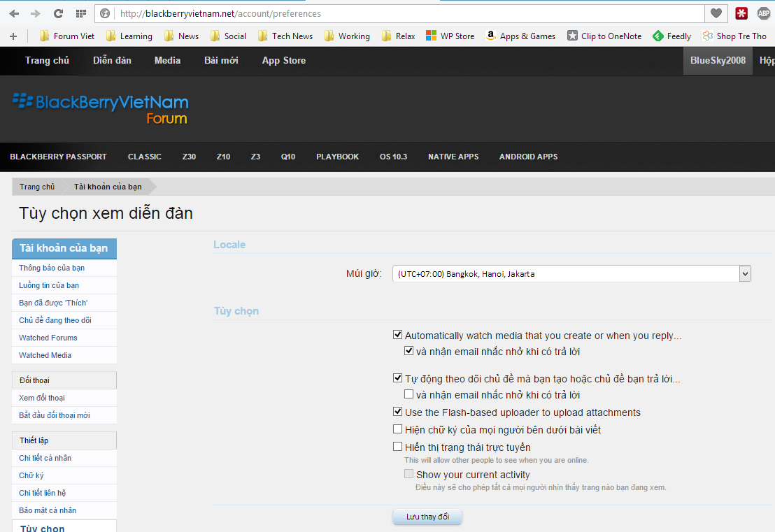Open the Amazon Apps & Games bookmark
Screen dimensions: 775x532
[x=520, y=36]
